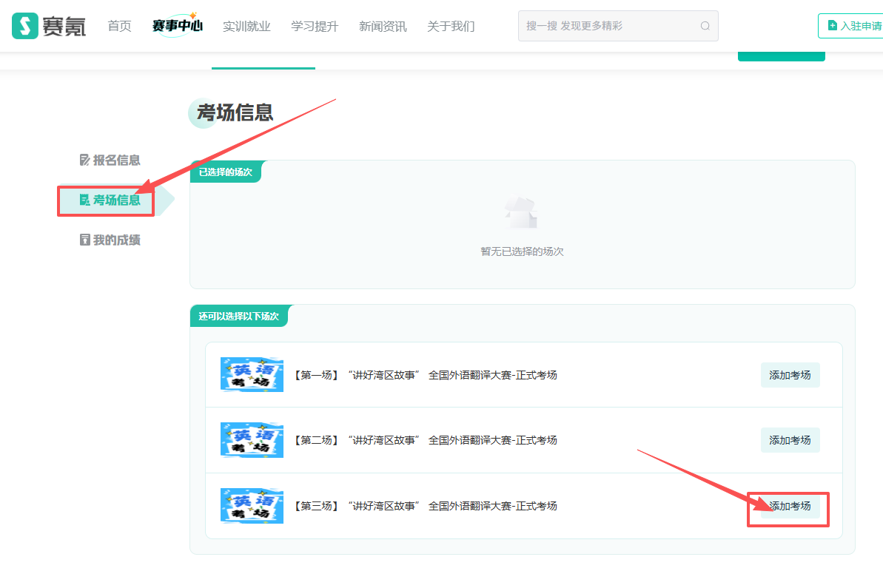The height and width of the screenshot is (588, 883).
Task: Click the 入驻申请 plus document icon
Action: point(832,25)
